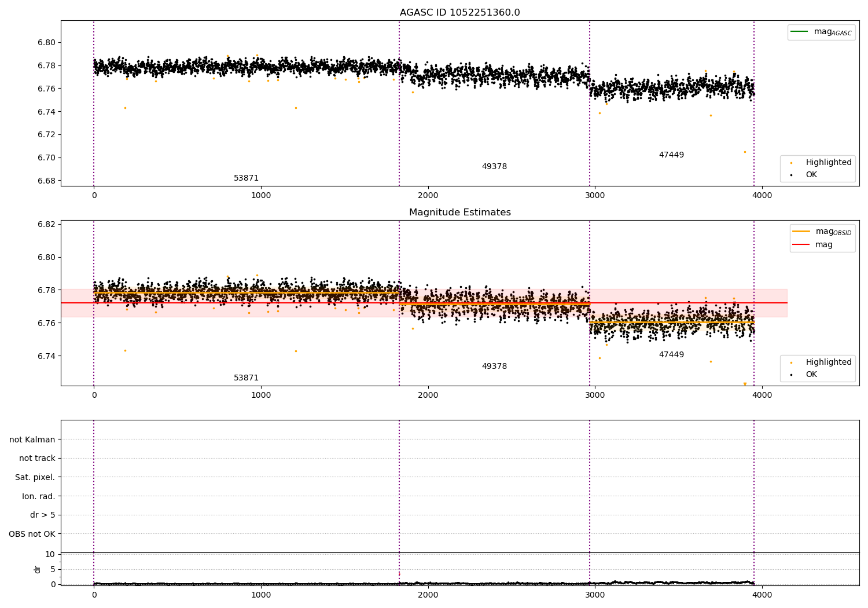Click the label 49378 in the top plot
The width and height of the screenshot is (868, 608).
coord(494,167)
